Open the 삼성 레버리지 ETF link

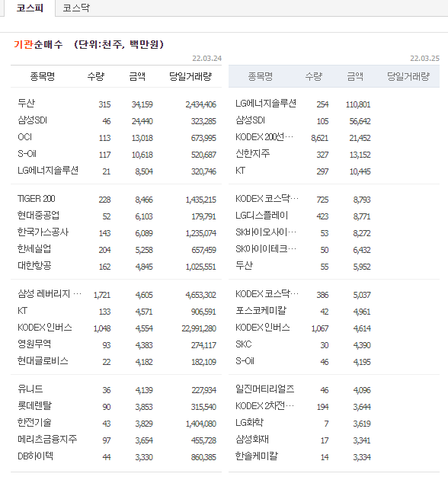coord(50,294)
